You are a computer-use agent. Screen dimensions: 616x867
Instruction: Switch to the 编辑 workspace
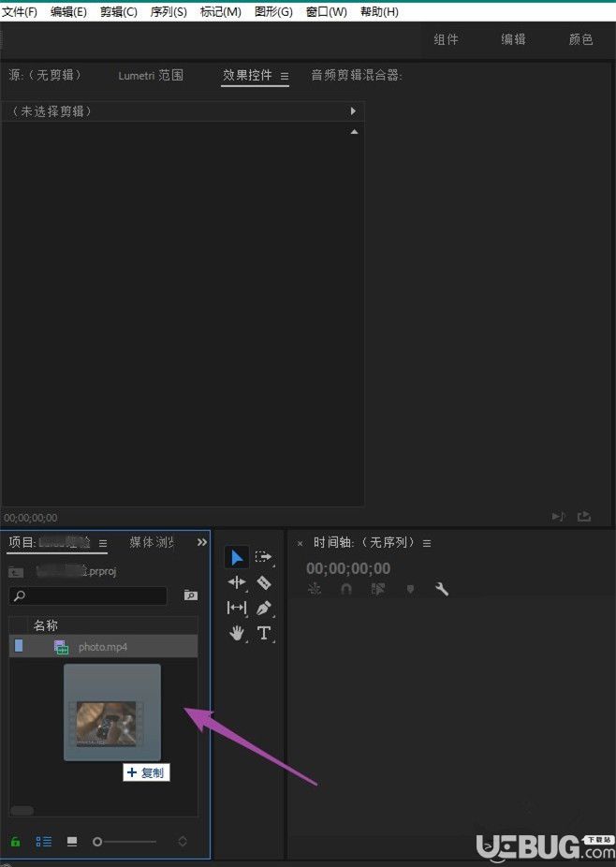pos(513,39)
